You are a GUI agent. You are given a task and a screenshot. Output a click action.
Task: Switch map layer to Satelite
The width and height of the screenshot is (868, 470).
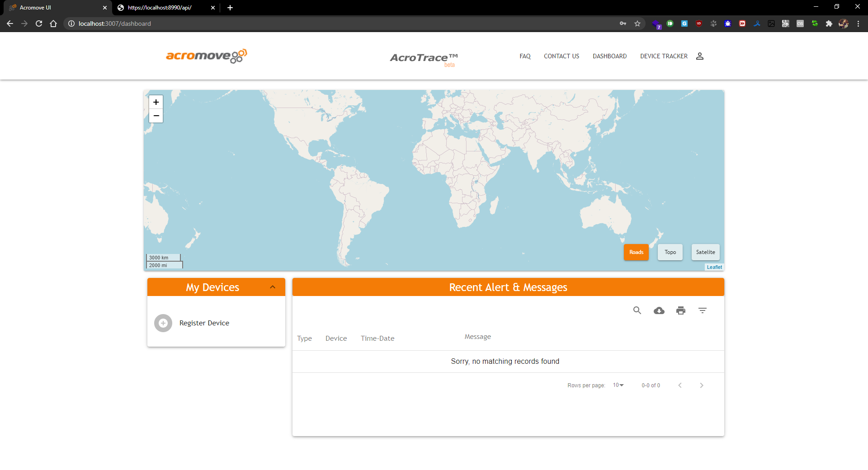[705, 252]
